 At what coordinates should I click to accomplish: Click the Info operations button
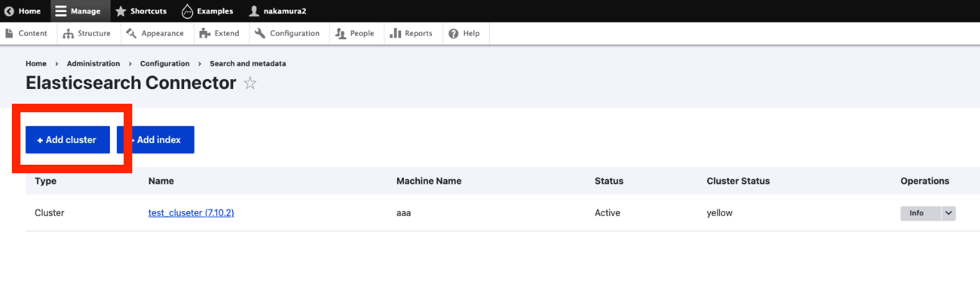pos(920,213)
